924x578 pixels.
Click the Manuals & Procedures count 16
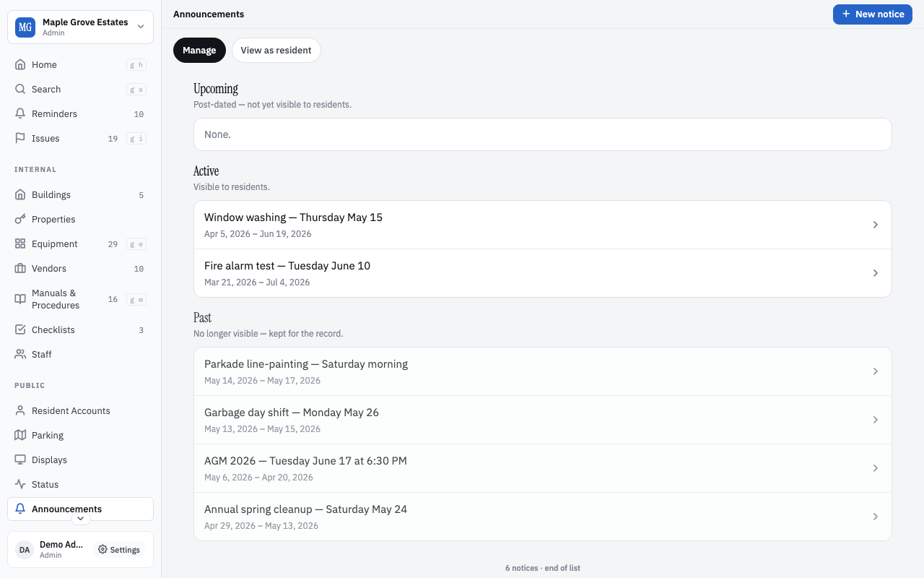(113, 299)
